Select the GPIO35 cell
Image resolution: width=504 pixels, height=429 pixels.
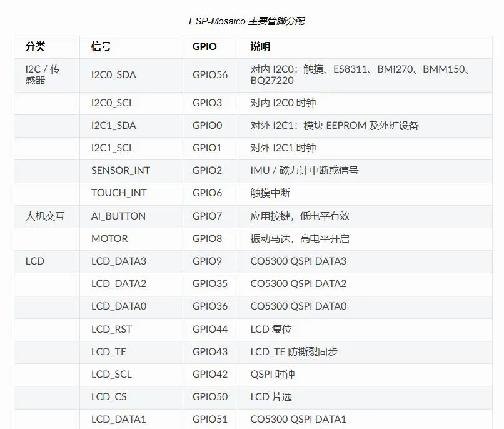tap(210, 284)
